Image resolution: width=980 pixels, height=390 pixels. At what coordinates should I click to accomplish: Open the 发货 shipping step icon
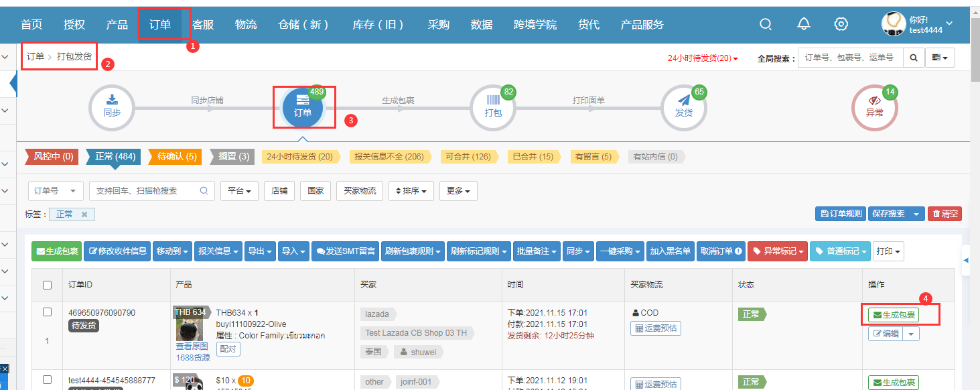click(x=683, y=108)
